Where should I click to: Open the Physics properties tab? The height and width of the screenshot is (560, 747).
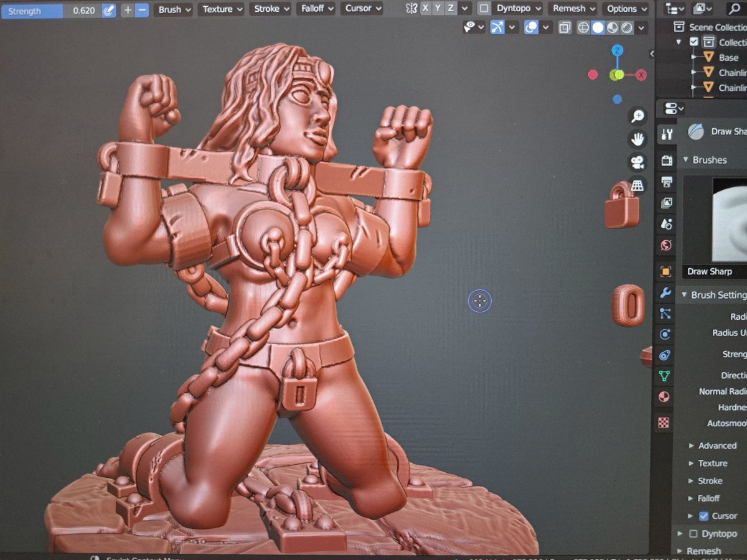click(665, 334)
